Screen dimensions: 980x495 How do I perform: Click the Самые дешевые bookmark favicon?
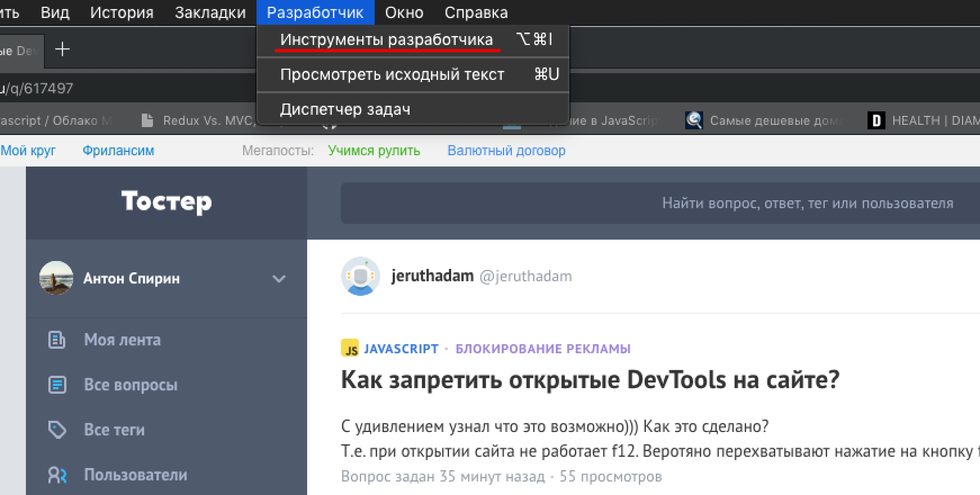pos(694,120)
